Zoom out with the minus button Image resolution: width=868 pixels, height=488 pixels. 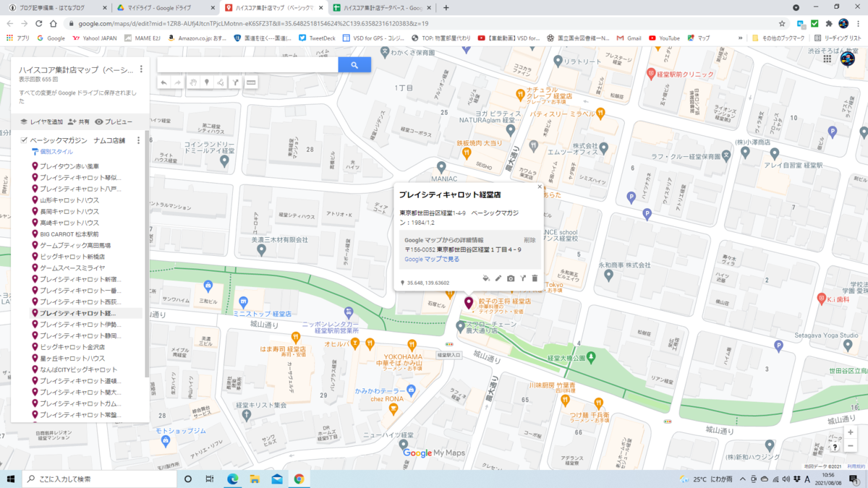(851, 446)
